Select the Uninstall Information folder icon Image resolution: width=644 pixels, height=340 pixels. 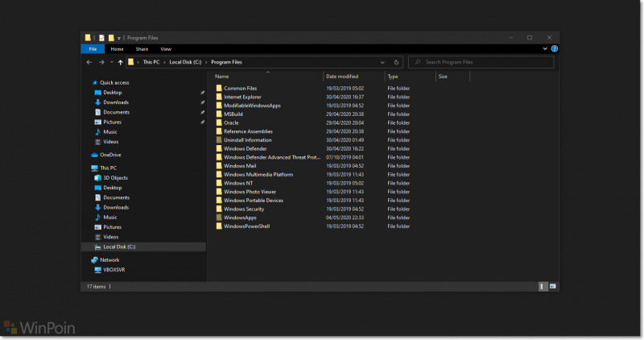tap(219, 139)
